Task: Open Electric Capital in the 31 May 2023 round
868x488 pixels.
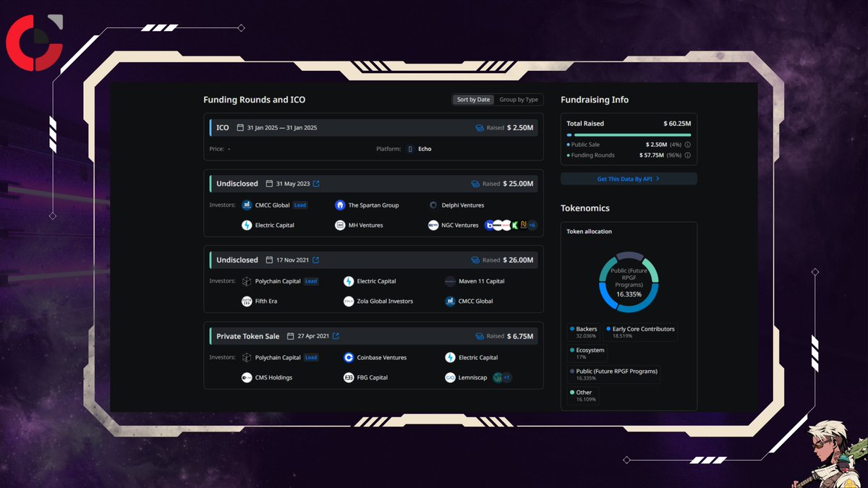Action: 275,226
